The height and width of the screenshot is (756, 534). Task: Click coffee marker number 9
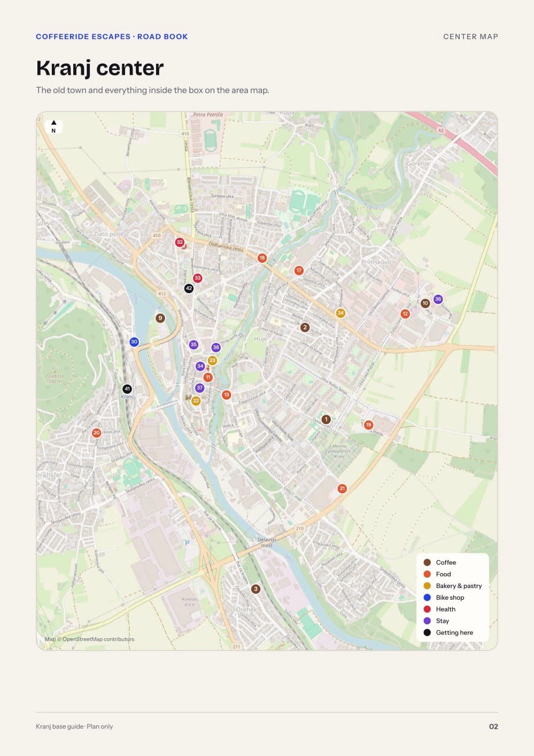click(160, 318)
